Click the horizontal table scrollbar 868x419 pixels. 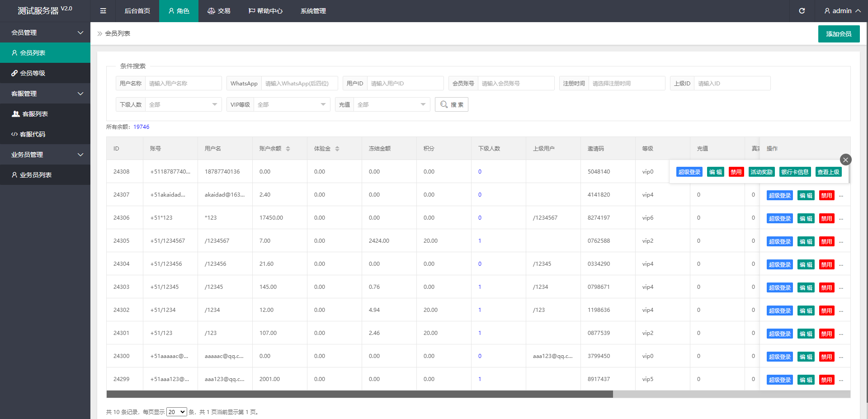[359, 394]
